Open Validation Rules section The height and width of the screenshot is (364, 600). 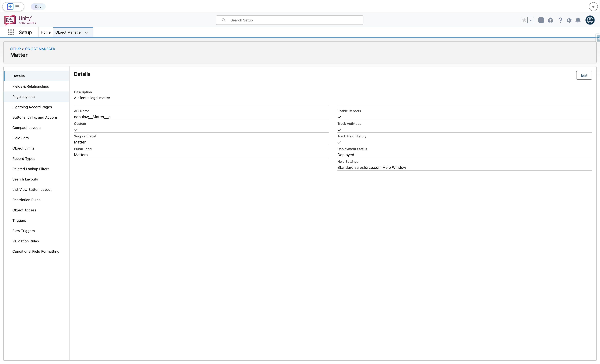(37, 241)
